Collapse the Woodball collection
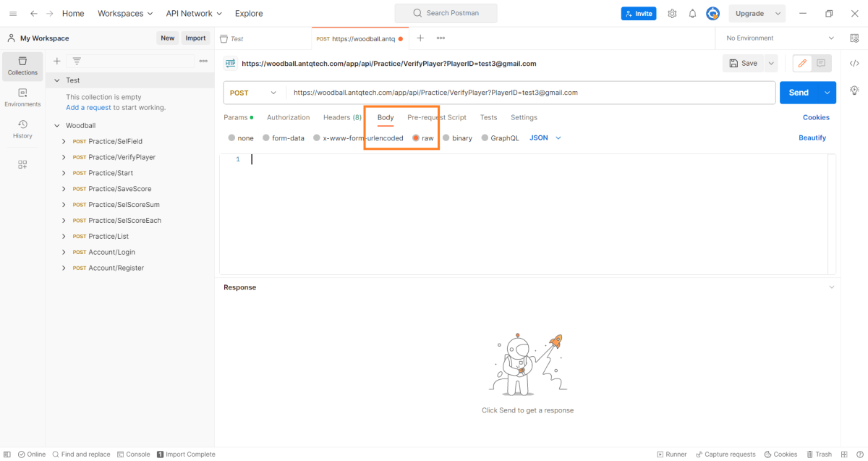 pyautogui.click(x=56, y=126)
